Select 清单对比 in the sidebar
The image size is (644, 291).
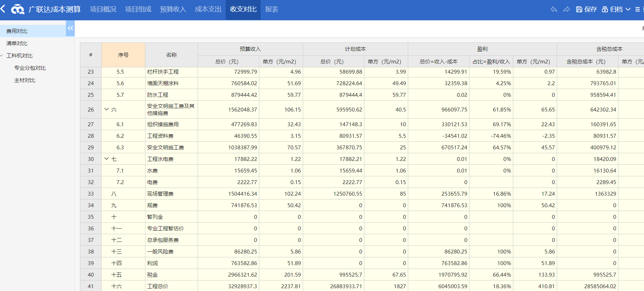(17, 43)
